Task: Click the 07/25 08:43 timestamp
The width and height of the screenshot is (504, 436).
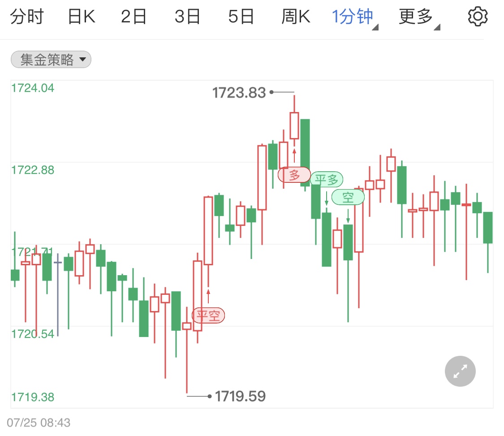Action: [39, 423]
